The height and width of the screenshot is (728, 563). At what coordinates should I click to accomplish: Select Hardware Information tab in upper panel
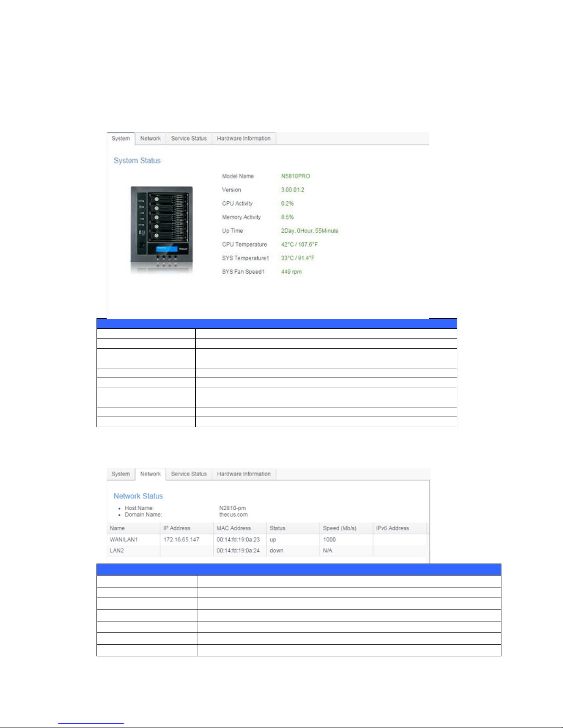[244, 139]
